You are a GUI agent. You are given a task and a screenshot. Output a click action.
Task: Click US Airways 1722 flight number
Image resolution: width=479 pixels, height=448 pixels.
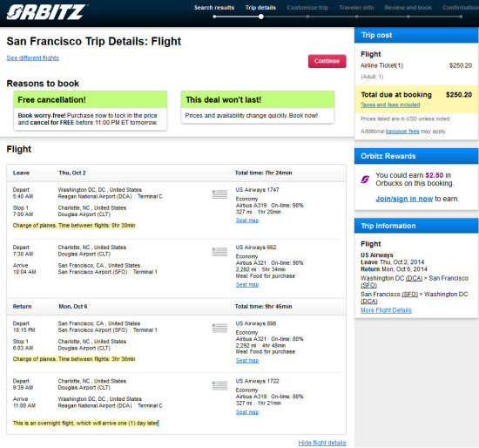(x=257, y=381)
